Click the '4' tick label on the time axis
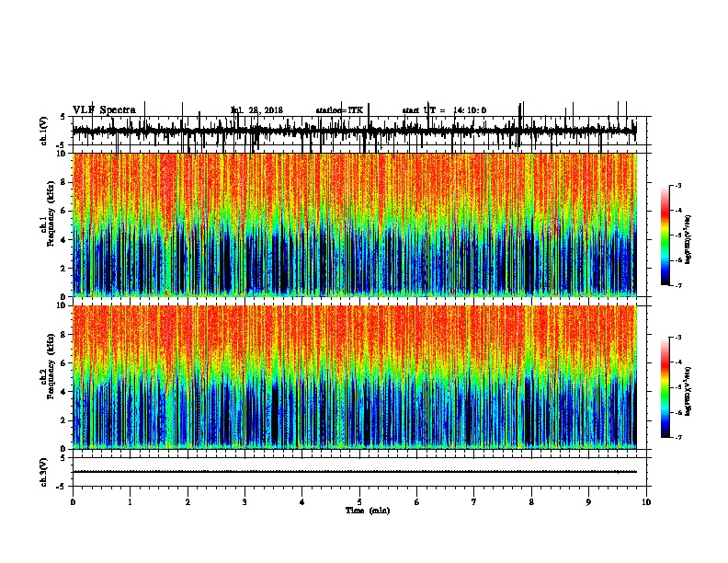Viewport: 728px width, 563px height. 302,502
